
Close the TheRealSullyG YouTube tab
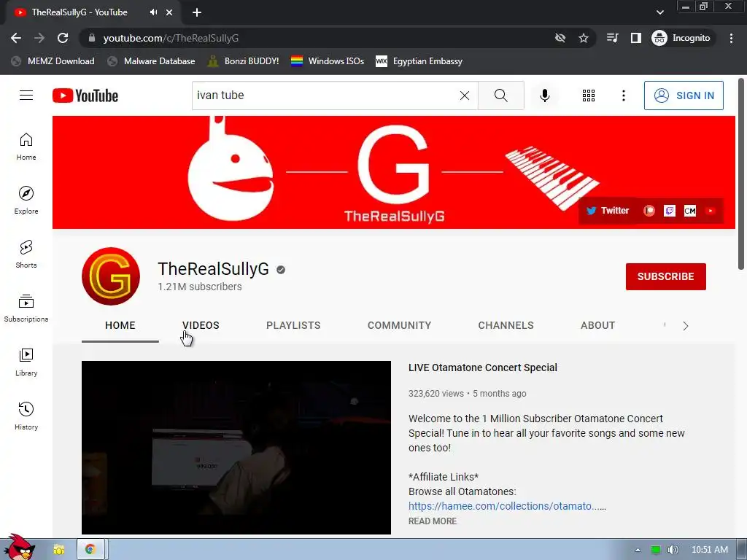pyautogui.click(x=169, y=12)
